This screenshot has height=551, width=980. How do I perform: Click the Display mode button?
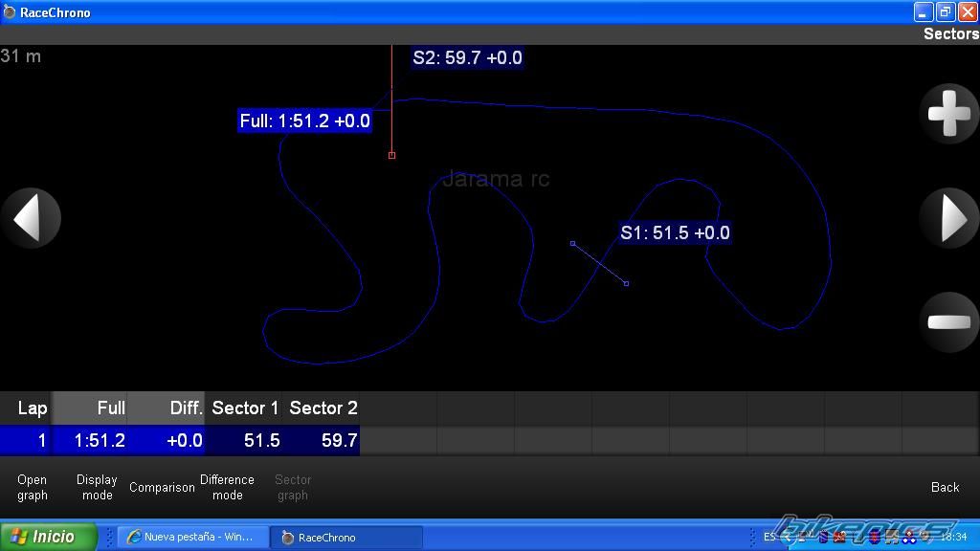(97, 487)
